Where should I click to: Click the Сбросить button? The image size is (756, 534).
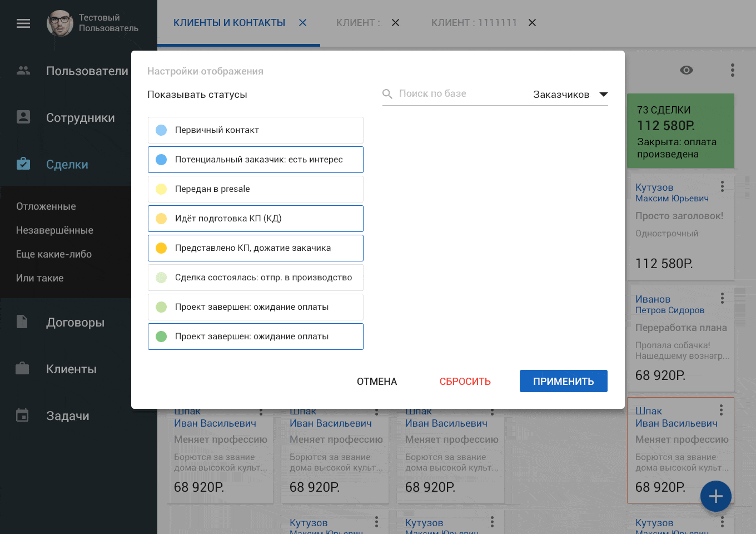465,382
